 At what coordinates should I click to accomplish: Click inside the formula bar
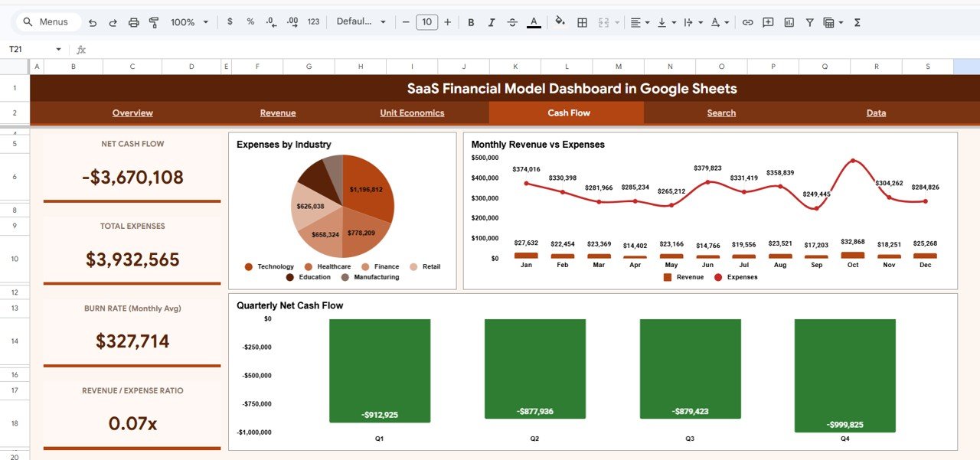point(306,49)
